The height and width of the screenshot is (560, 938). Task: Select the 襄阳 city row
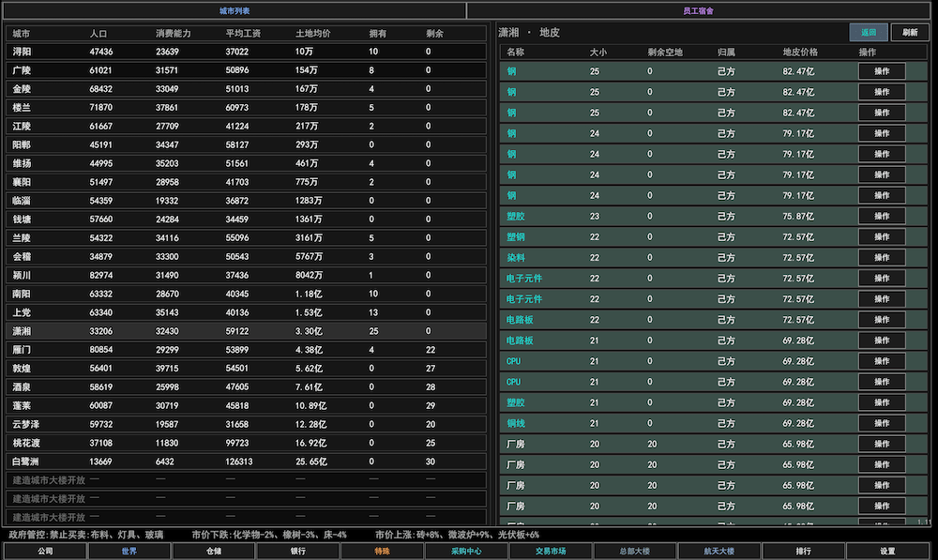coord(246,182)
